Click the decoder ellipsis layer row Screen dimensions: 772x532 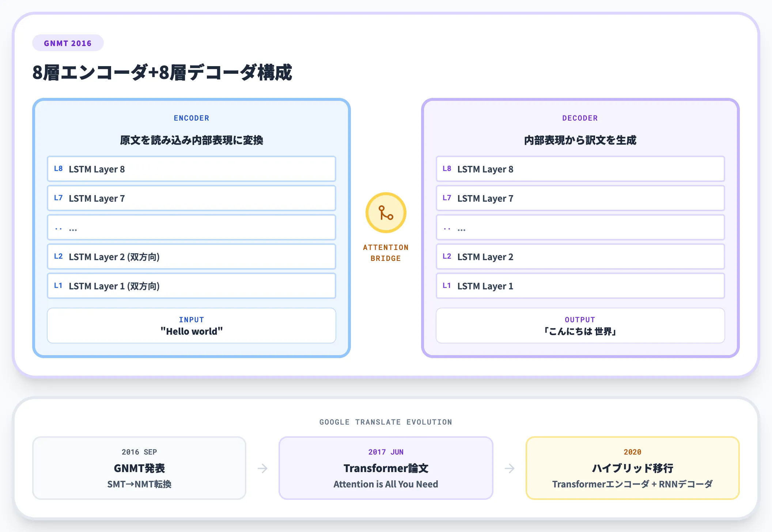(x=580, y=227)
